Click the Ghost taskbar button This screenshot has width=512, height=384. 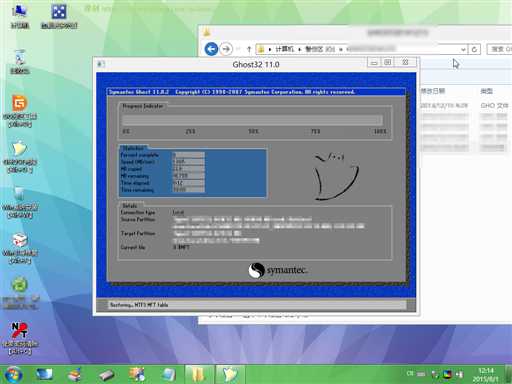(230, 374)
